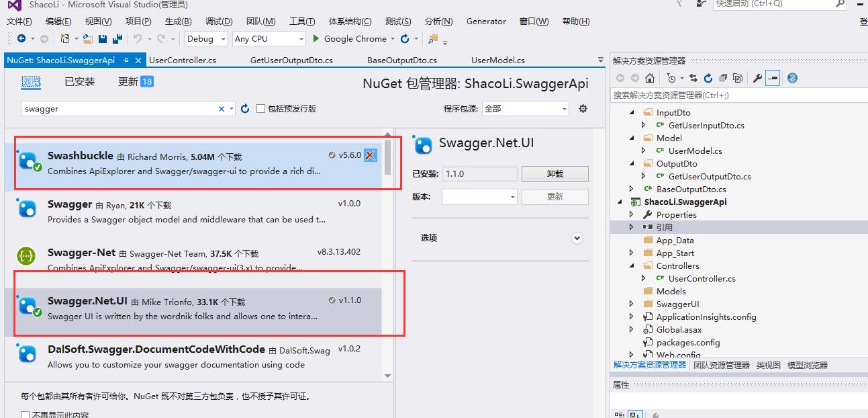The image size is (868, 418).
Task: Switch to UserModel.cs tab
Action: (x=498, y=60)
